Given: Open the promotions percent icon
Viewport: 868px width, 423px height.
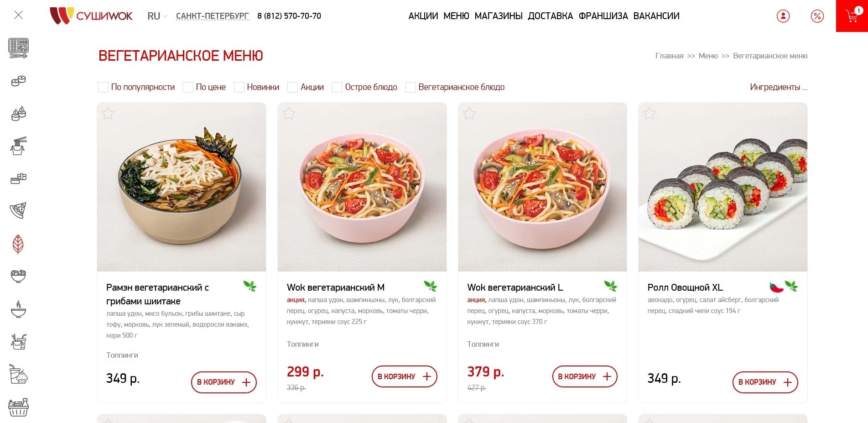Looking at the screenshot, I should tap(817, 16).
